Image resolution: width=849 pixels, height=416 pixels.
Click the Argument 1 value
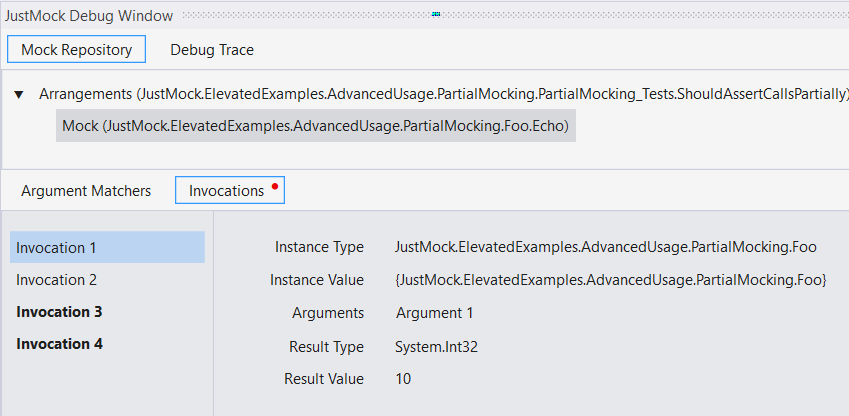(x=434, y=313)
